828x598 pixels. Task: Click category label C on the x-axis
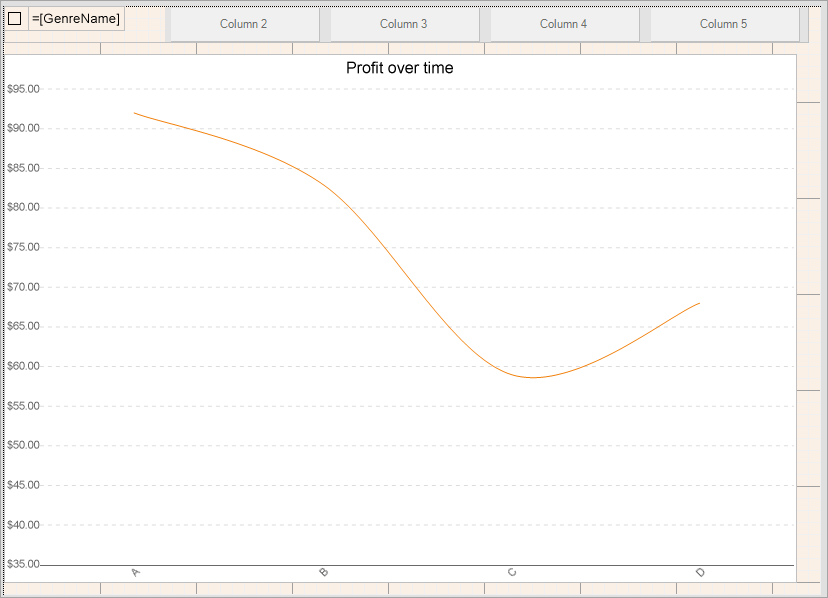point(512,572)
